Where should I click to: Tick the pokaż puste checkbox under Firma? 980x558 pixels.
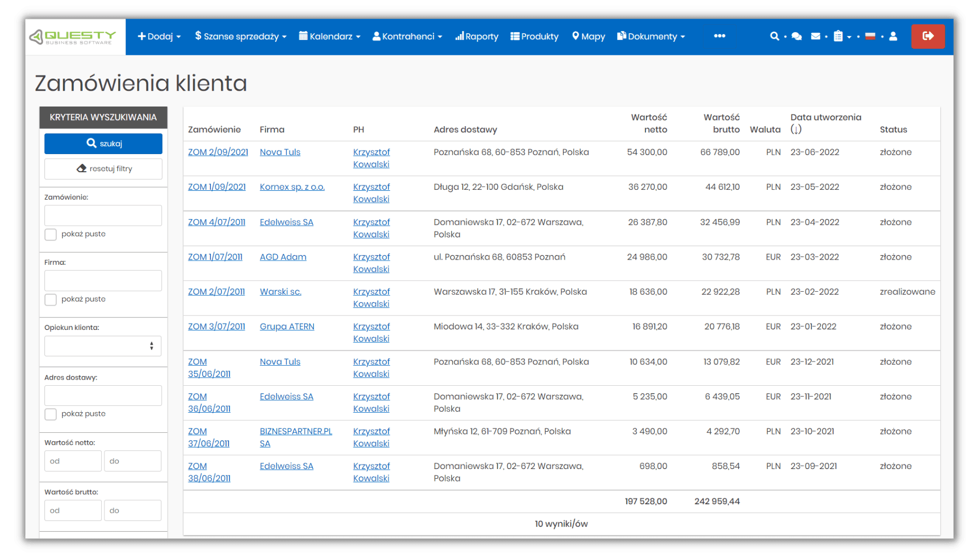click(51, 299)
